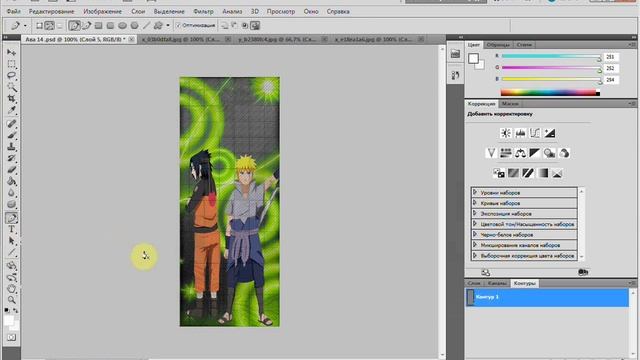Image resolution: width=640 pixels, height=360 pixels.
Task: Switch to the Каналы tab
Action: 497,283
